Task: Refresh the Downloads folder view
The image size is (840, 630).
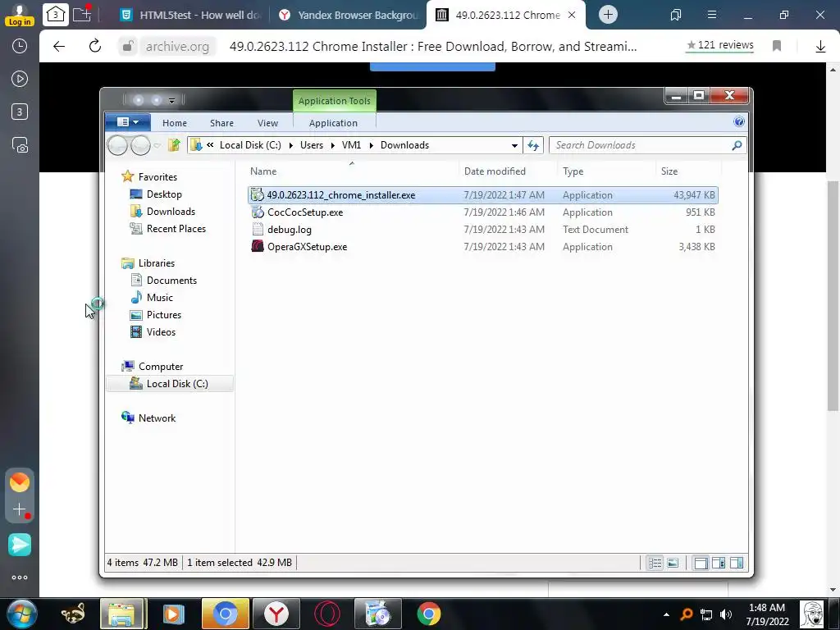Action: tap(533, 145)
